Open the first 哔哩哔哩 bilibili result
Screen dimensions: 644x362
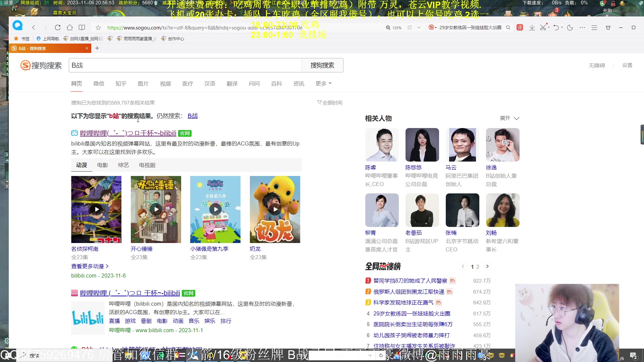[128, 133]
